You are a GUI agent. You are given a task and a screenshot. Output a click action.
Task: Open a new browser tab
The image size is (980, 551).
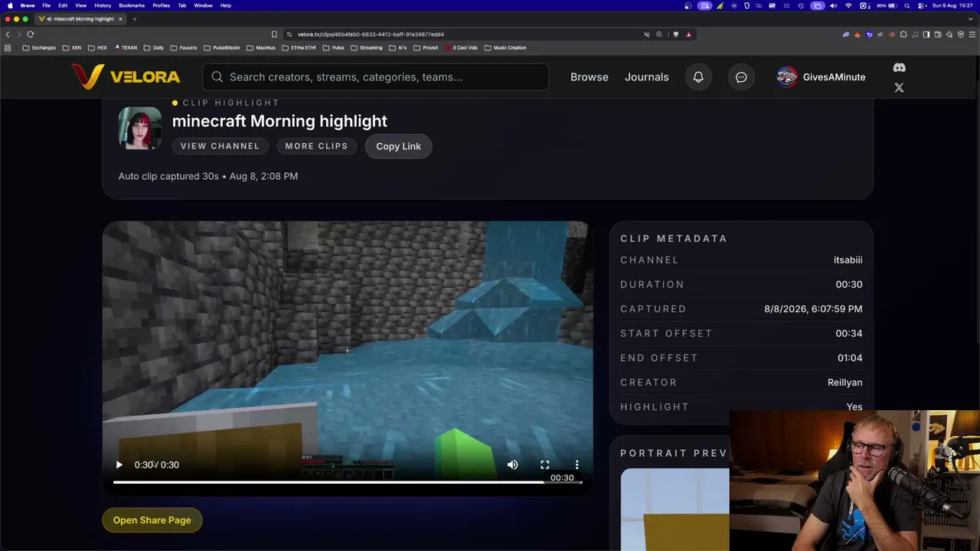pos(134,18)
